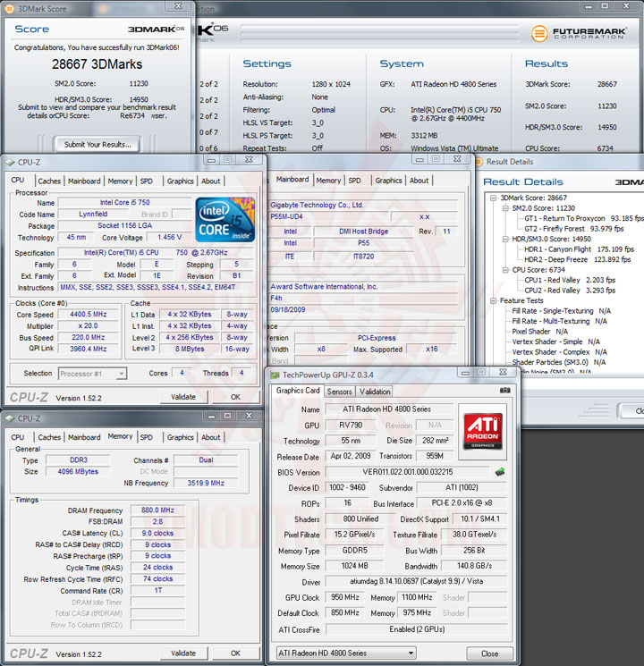Select HDR2 - Deep Freeze tree row
Screen dimensions: 644x666
[x=577, y=259]
